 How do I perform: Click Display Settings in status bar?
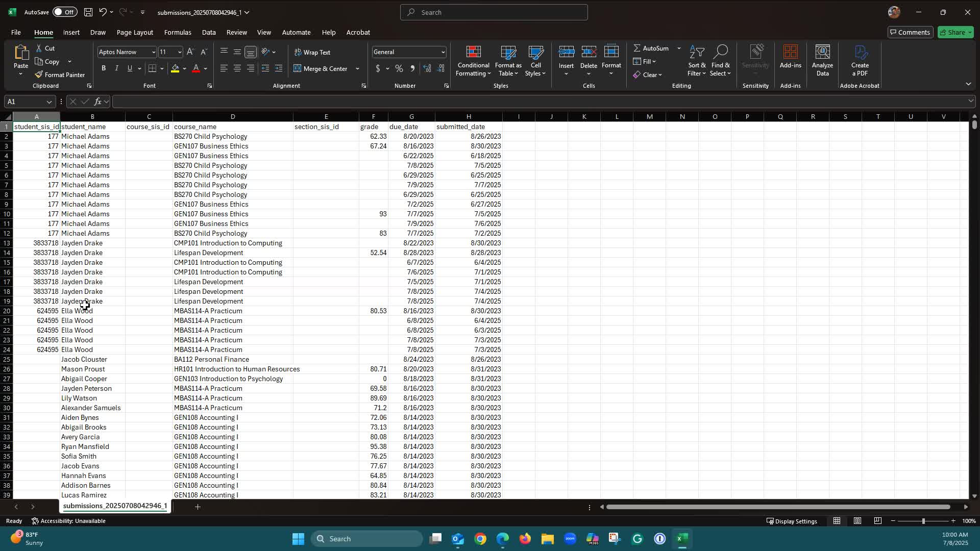click(x=792, y=521)
